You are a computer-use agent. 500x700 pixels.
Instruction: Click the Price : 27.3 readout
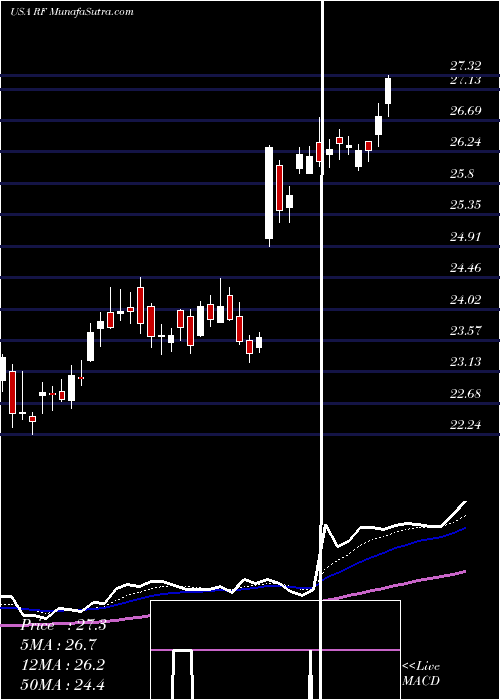coord(63,625)
